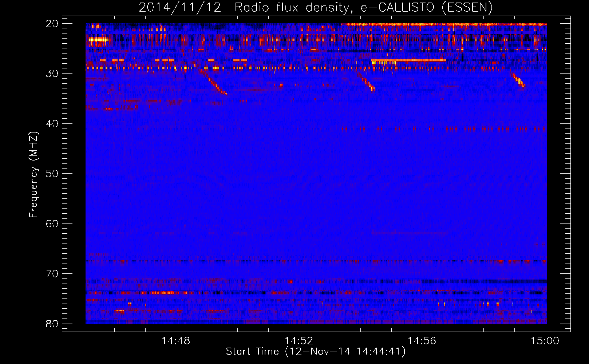The image size is (589, 364).
Task: Click the drifting burst streak near 14:54
Action: [365, 80]
